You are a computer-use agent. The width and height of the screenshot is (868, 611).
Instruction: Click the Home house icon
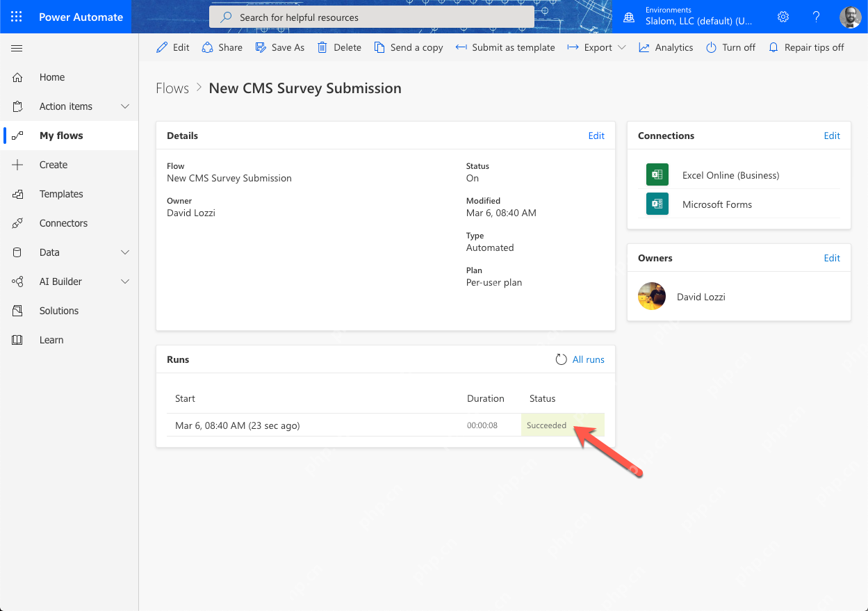[17, 77]
